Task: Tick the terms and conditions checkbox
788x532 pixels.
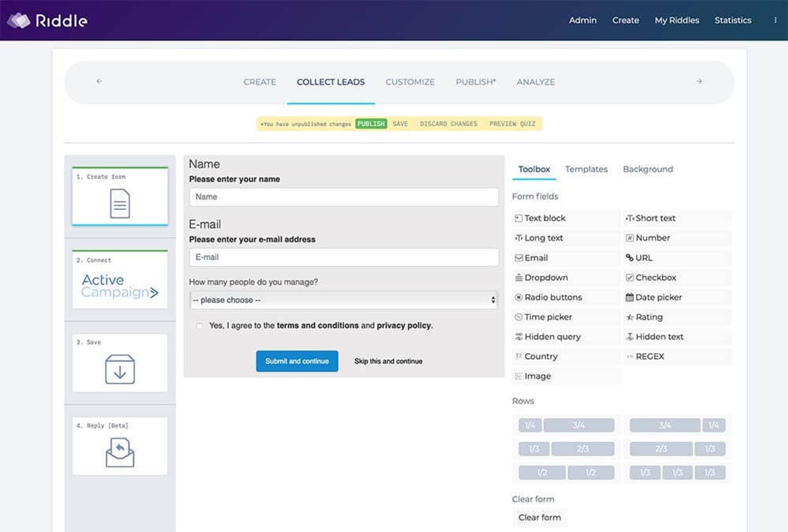Action: pyautogui.click(x=199, y=326)
